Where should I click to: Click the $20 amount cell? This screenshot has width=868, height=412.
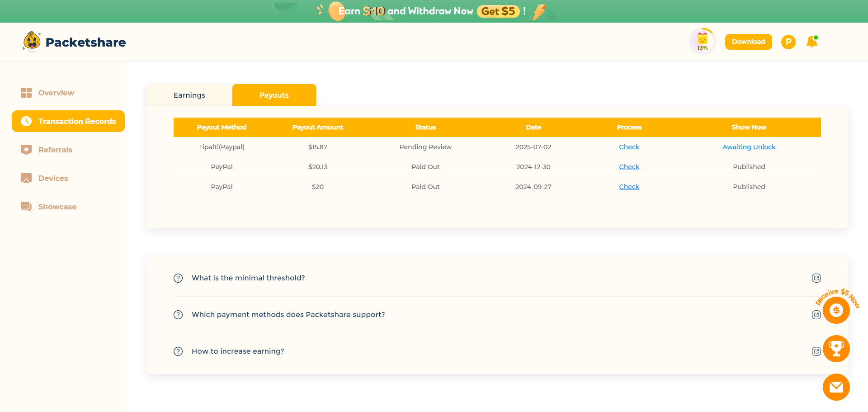click(317, 187)
